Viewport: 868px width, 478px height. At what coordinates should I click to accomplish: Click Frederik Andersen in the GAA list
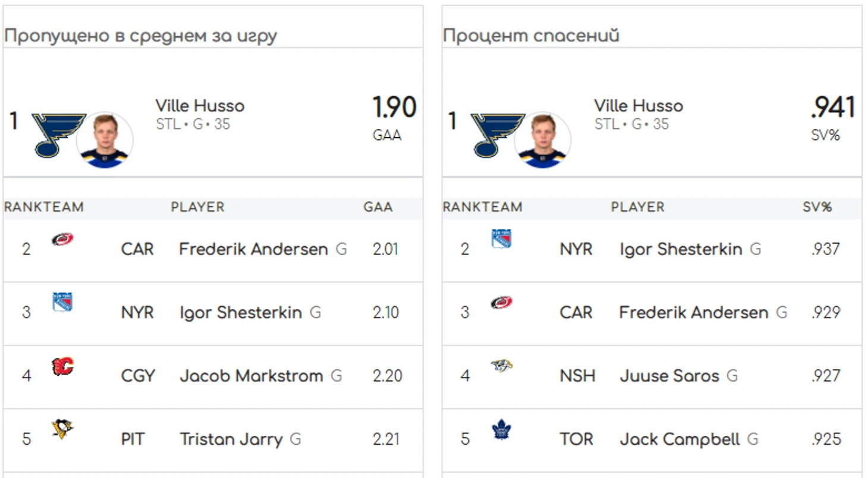coord(253,249)
